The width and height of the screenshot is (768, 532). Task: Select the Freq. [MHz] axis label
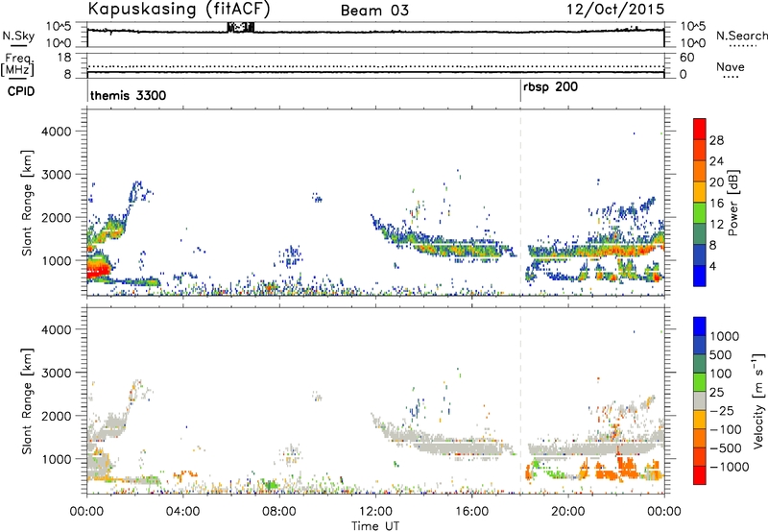(17, 65)
